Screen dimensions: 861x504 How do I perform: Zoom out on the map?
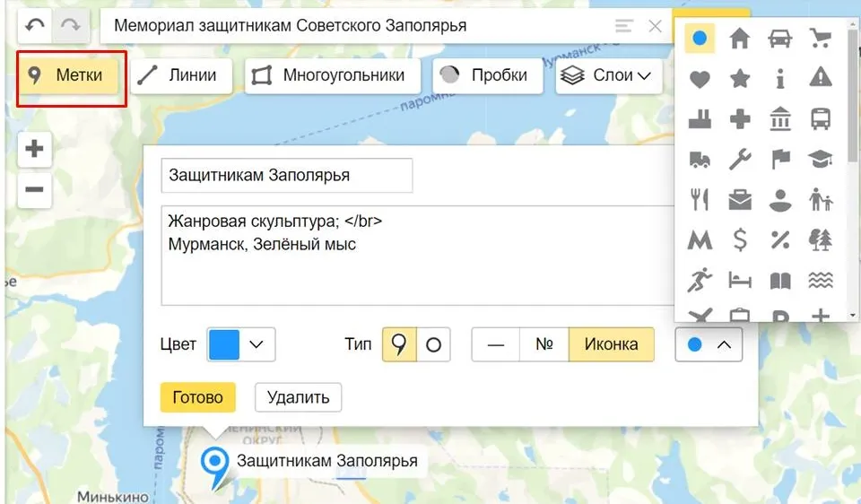35,190
